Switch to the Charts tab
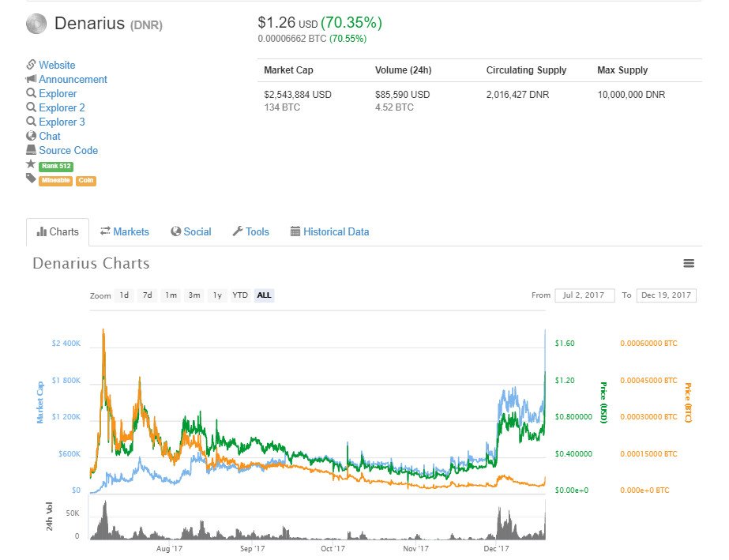Viewport: 729px width, 560px height. point(58,231)
